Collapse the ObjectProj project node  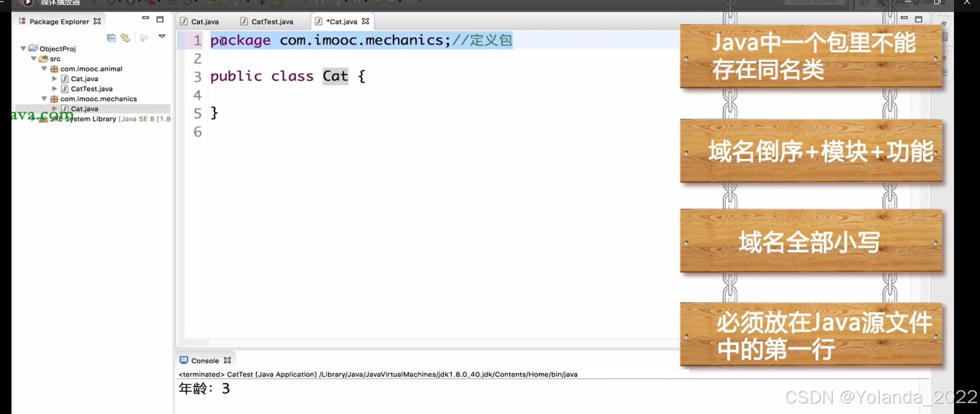pos(23,48)
